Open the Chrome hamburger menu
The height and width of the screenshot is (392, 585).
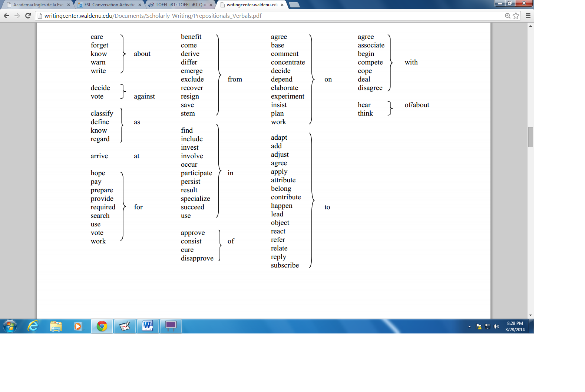[528, 16]
